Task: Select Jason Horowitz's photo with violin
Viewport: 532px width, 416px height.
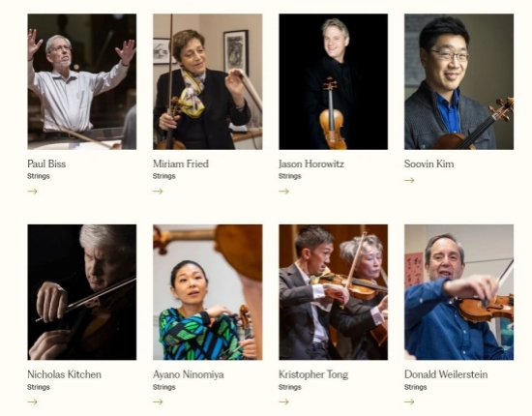Action: pos(333,82)
